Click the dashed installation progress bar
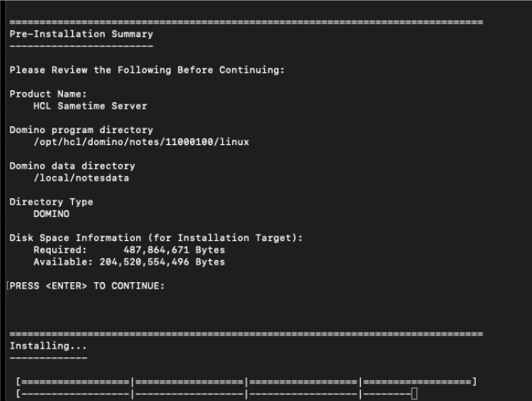Image resolution: width=532 pixels, height=401 pixels. [212, 394]
